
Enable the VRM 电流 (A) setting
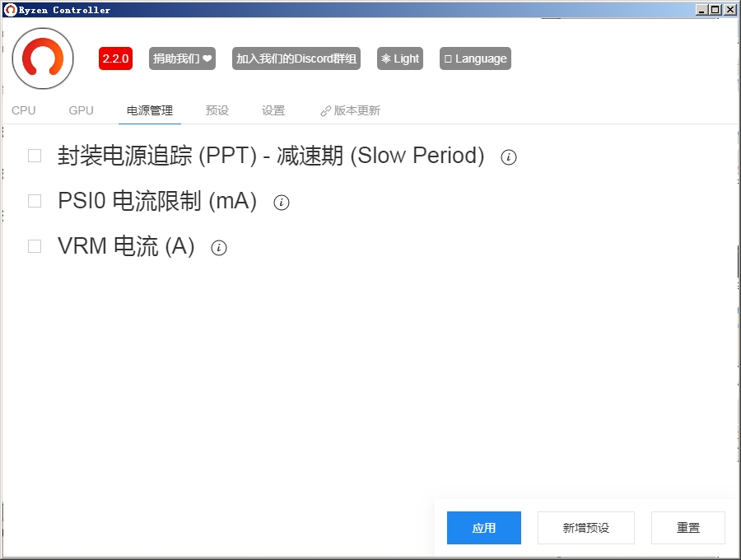click(x=34, y=245)
